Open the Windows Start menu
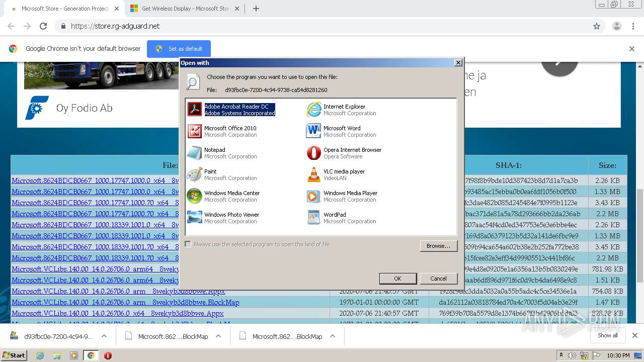The image size is (644, 362). [x=14, y=355]
